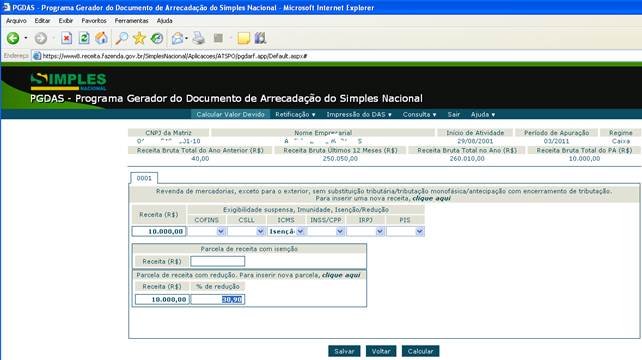Click the green Refresh page icon

[x=84, y=38]
